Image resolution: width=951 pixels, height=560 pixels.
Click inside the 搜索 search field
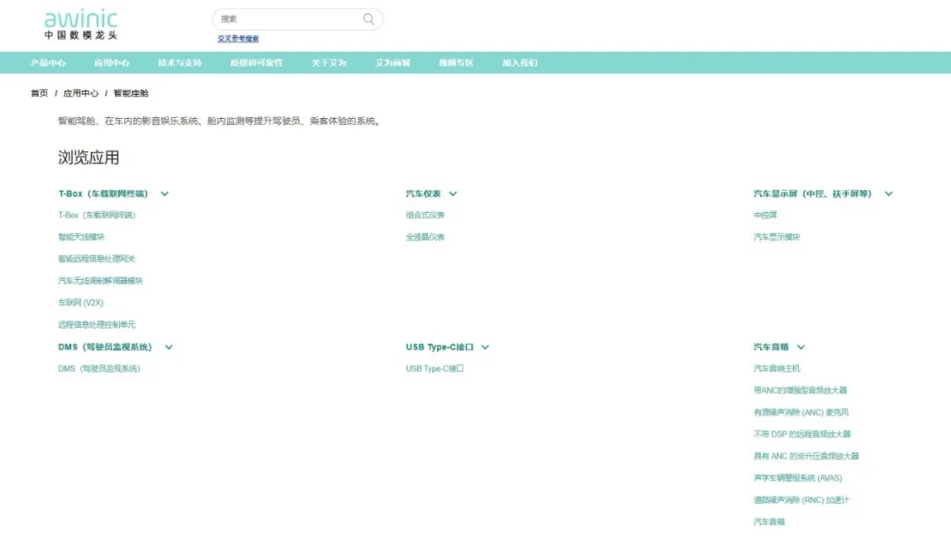[286, 18]
